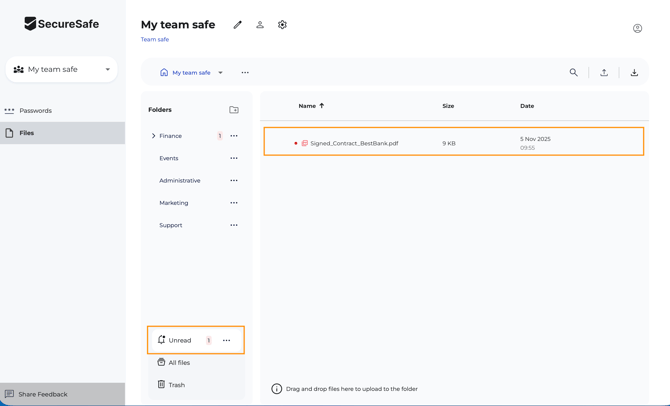This screenshot has width=670, height=406.
Task: Expand the Finance folder chevron
Action: [x=154, y=136]
